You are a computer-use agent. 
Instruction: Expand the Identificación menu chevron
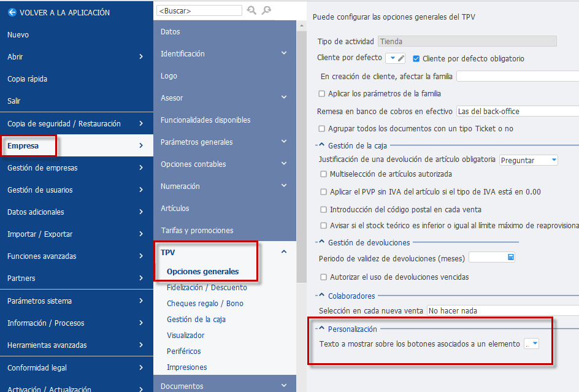(284, 53)
